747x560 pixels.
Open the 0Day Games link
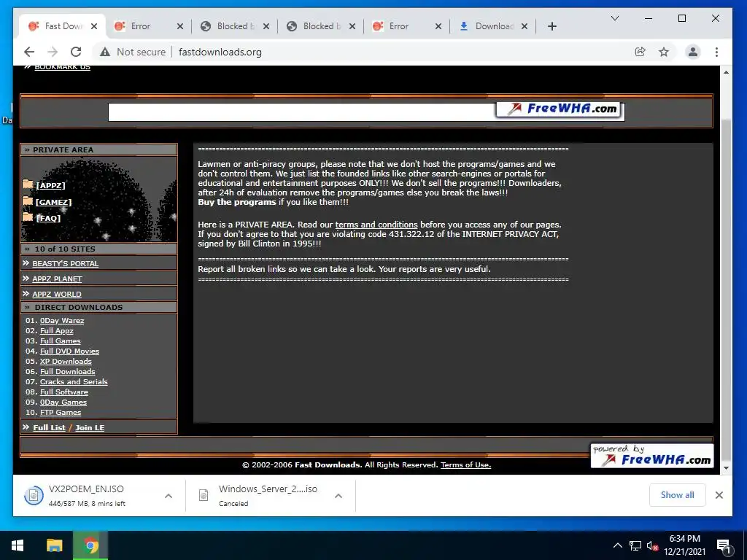point(63,402)
